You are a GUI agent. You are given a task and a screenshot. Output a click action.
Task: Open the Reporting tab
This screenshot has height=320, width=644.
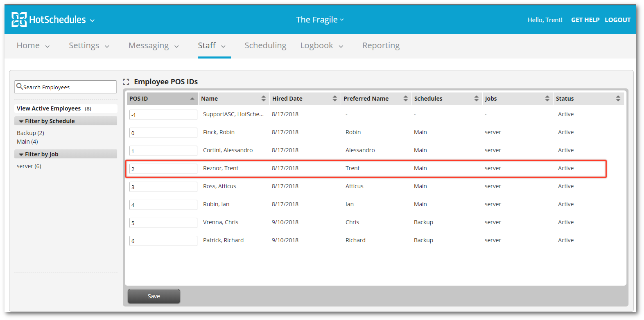(x=381, y=45)
